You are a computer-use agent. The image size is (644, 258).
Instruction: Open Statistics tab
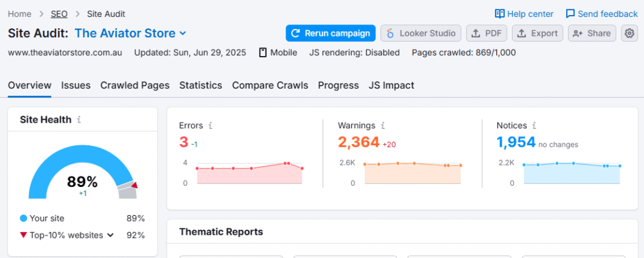[201, 86]
